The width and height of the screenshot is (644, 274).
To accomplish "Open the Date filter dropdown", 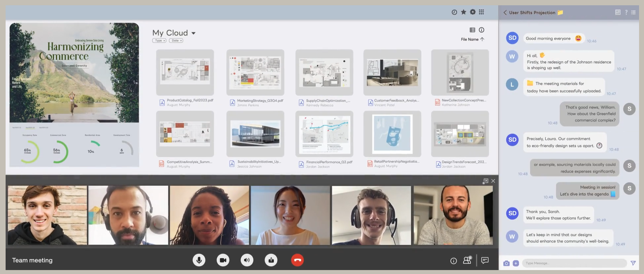I will click(x=176, y=41).
